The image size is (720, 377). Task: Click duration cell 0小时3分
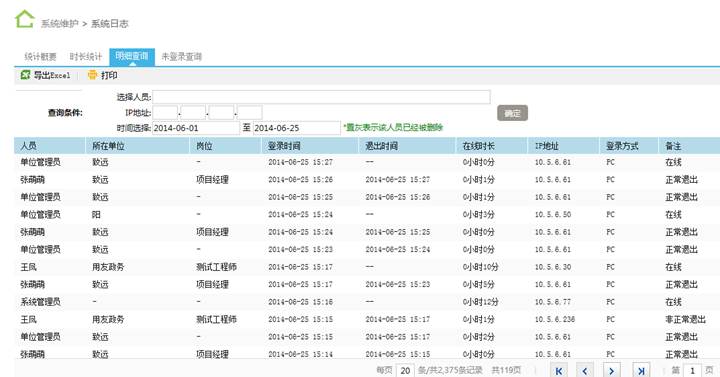[x=478, y=215]
